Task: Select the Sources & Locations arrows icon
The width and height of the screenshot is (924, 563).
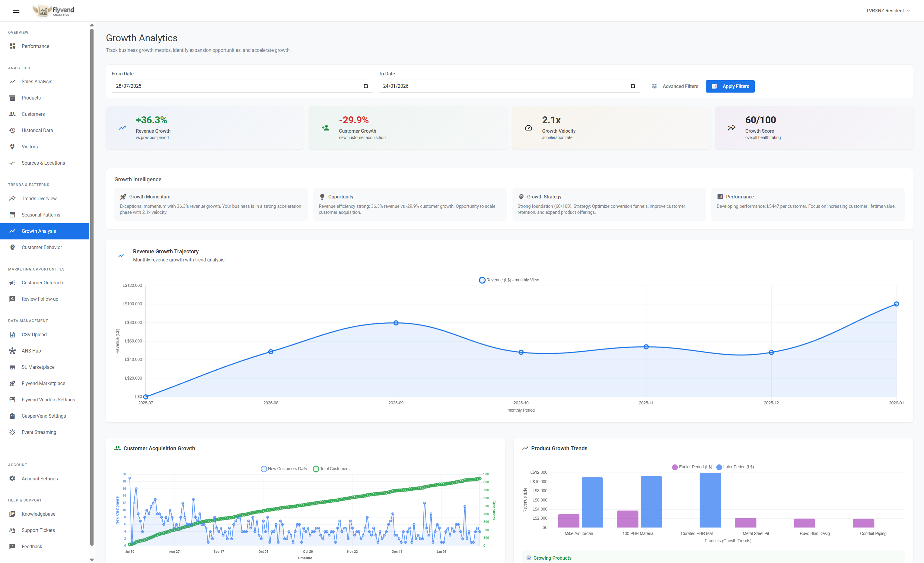Action: tap(12, 163)
